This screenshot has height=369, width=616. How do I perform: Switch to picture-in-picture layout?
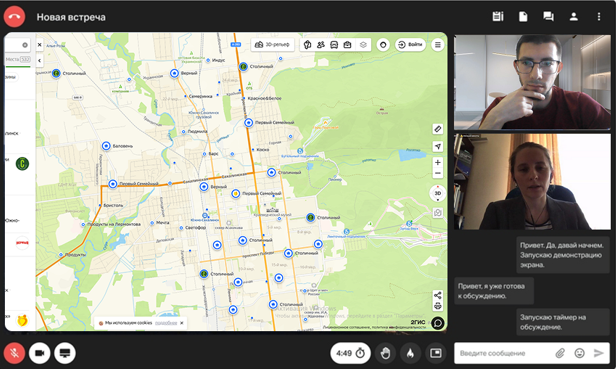(436, 353)
